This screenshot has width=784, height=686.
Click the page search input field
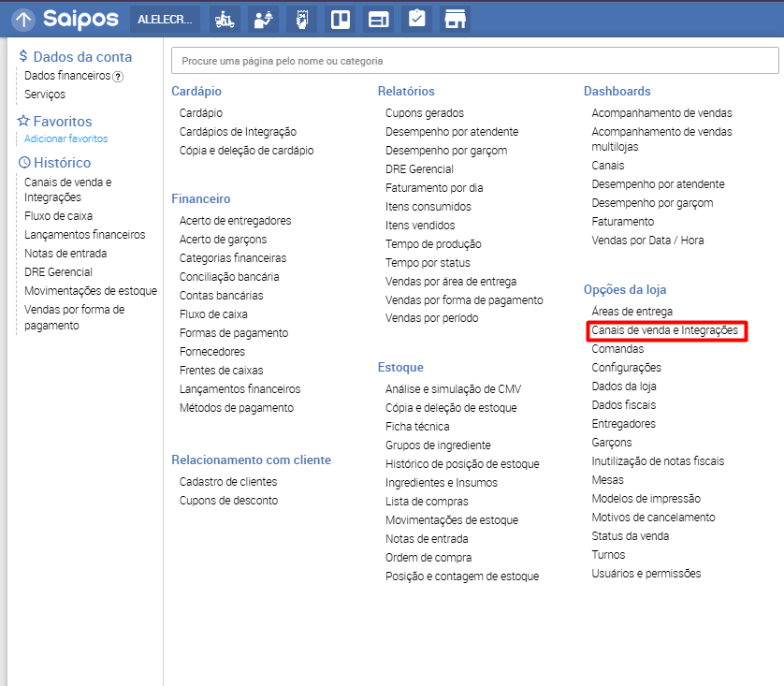coord(474,61)
